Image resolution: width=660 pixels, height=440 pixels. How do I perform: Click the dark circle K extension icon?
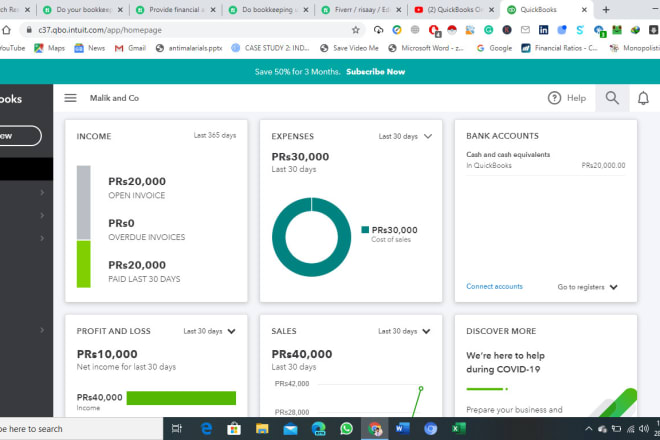coord(507,30)
